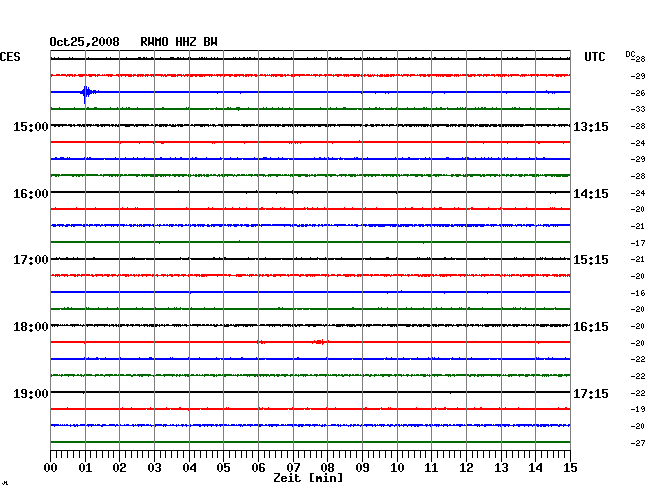Screen dimensions: 650x494
Task: Click minute 14 on the time axis
Action: (x=535, y=468)
